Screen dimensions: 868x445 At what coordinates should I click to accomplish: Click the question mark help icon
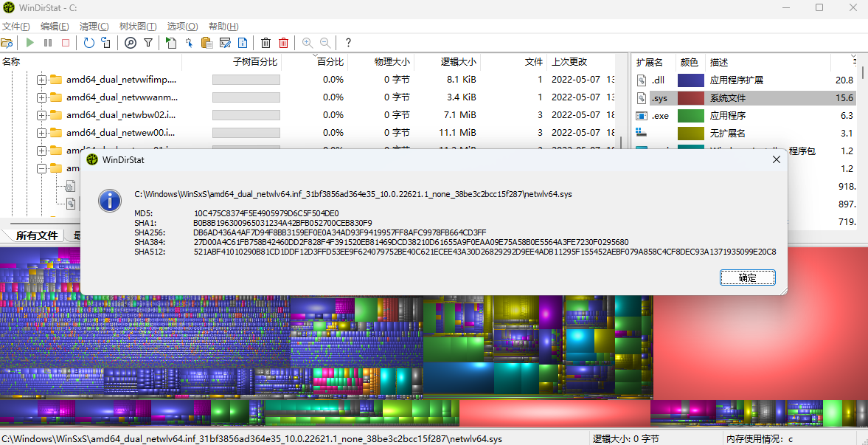(348, 43)
